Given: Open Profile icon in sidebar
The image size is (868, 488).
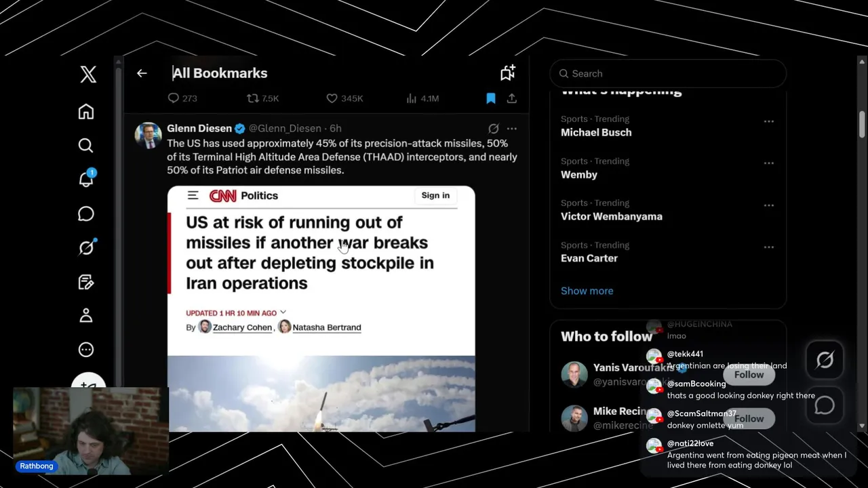Looking at the screenshot, I should (86, 315).
